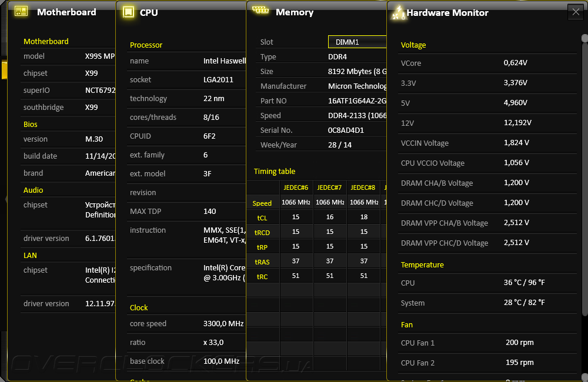Click the VCore value 0,624V
The image size is (588, 382).
pyautogui.click(x=515, y=63)
